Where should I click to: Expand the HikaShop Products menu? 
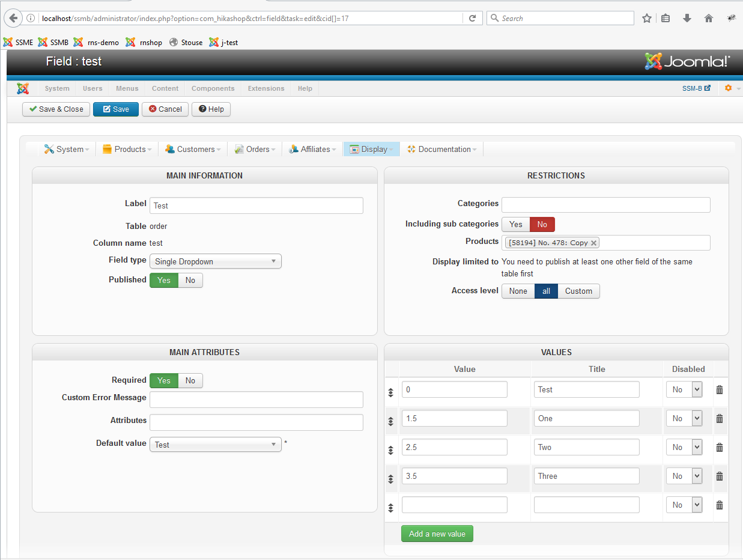127,149
